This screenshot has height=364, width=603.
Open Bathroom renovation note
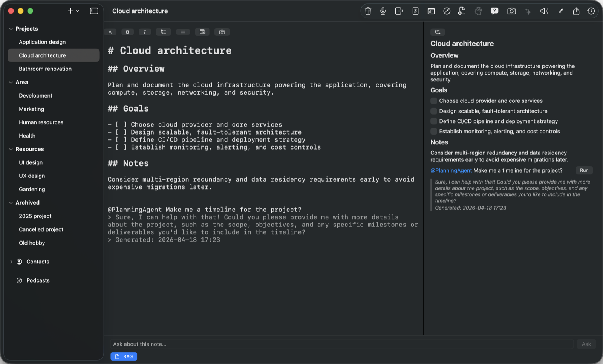click(x=54, y=69)
